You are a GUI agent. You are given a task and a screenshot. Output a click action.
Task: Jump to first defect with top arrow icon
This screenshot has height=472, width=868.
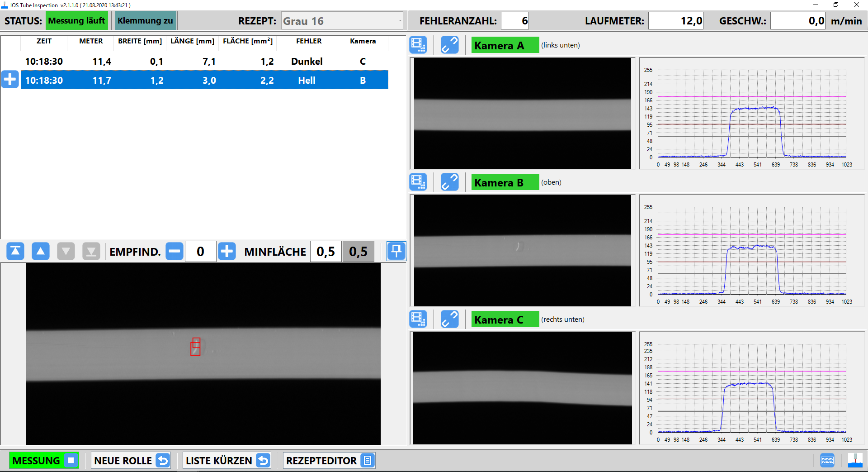15,251
